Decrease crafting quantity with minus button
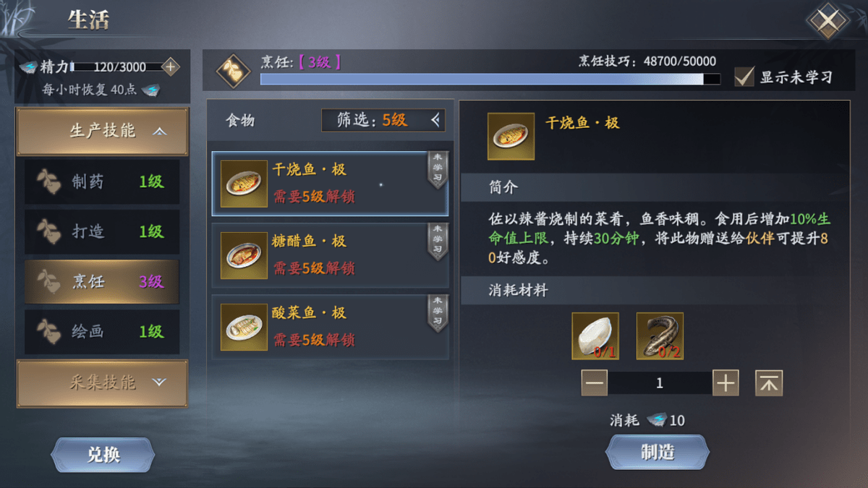 (595, 383)
